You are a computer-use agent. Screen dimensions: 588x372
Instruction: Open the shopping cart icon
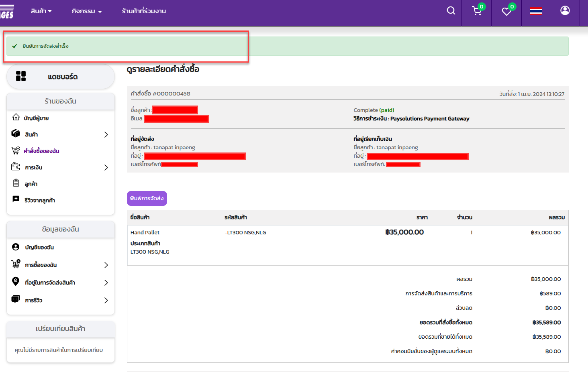coord(477,11)
